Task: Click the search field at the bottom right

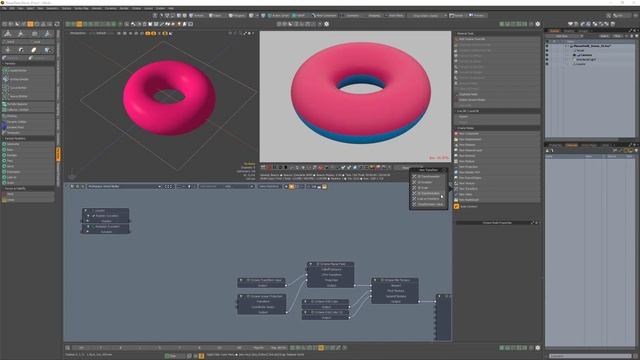Action: pos(590,356)
